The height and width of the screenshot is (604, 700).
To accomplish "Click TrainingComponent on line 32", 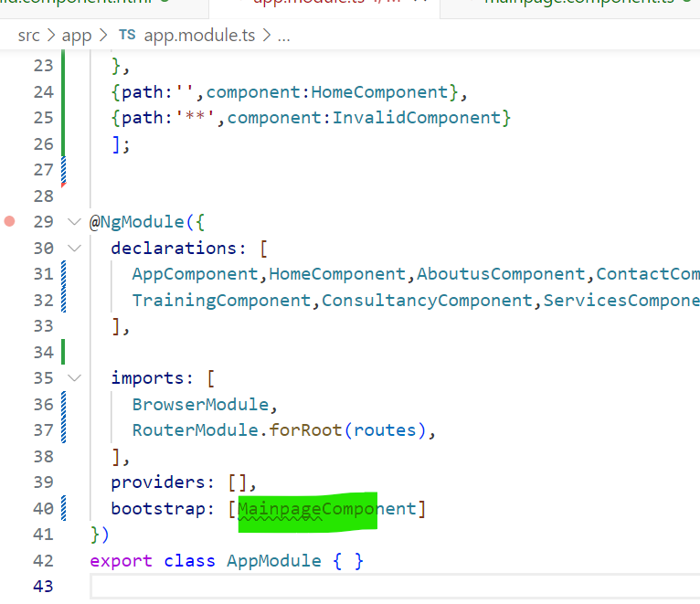I will (x=221, y=300).
